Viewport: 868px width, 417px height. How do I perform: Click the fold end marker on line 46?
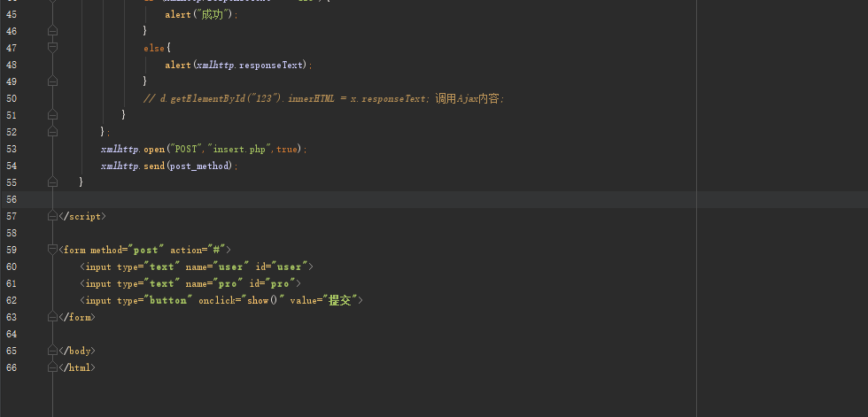pyautogui.click(x=52, y=30)
